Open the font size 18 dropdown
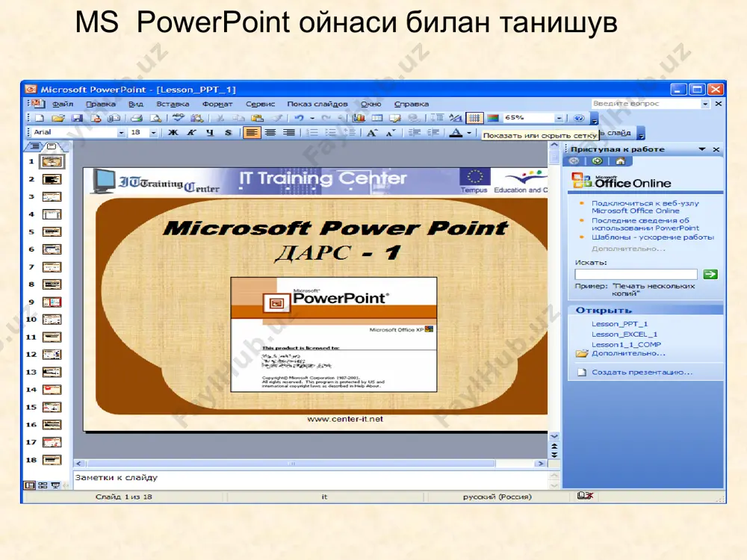 (153, 133)
